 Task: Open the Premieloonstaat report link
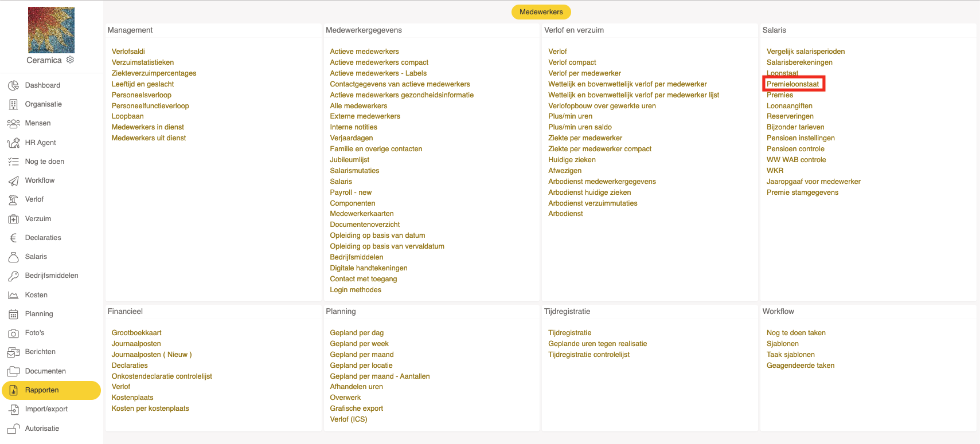pos(792,84)
